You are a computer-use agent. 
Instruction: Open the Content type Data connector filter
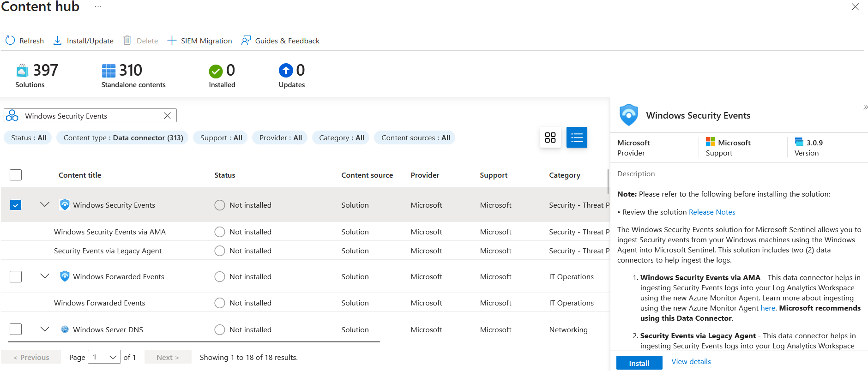123,138
